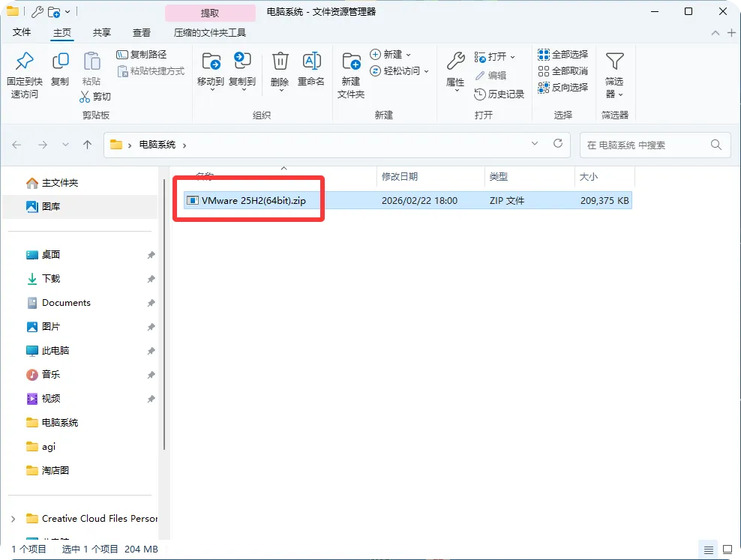This screenshot has height=560, width=741.
Task: Click Select all (全部选择)
Action: click(562, 54)
